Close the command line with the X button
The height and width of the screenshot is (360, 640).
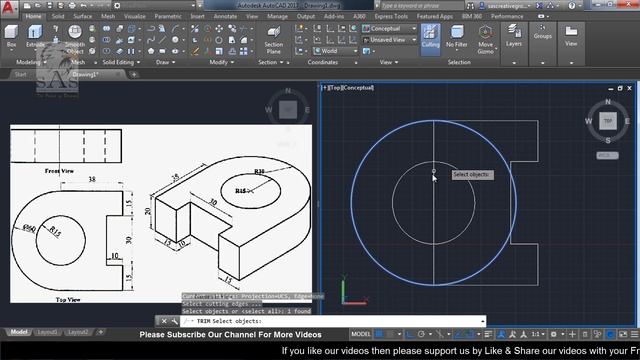pos(164,321)
